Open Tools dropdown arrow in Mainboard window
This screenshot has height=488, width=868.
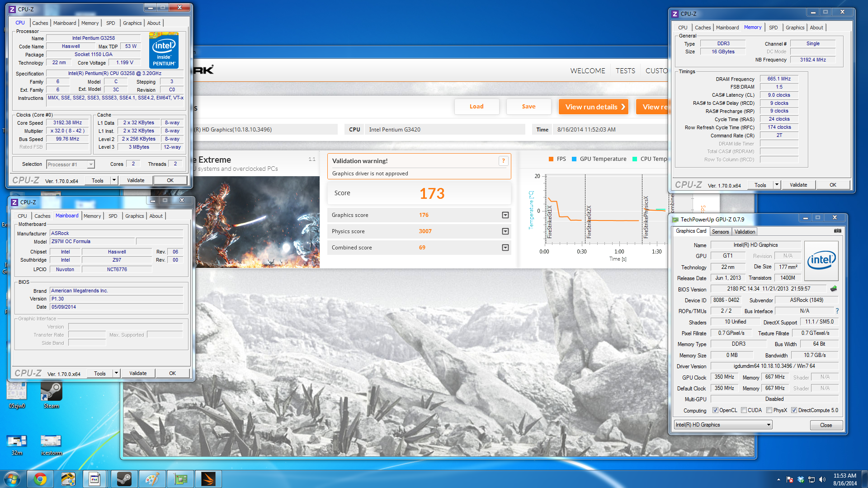coord(116,373)
